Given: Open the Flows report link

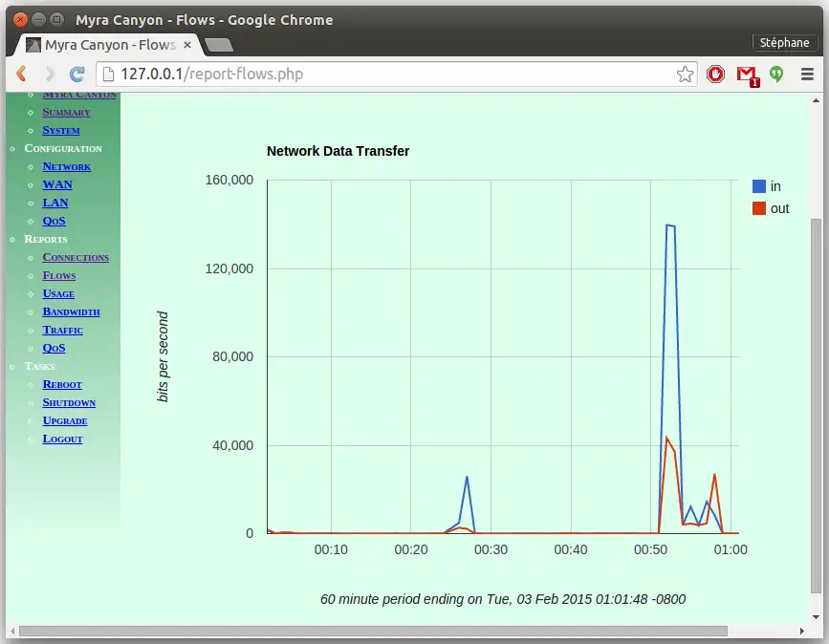Looking at the screenshot, I should [59, 275].
